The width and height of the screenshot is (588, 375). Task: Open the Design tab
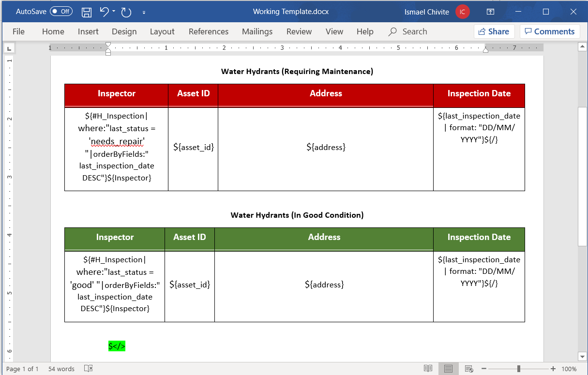click(124, 31)
